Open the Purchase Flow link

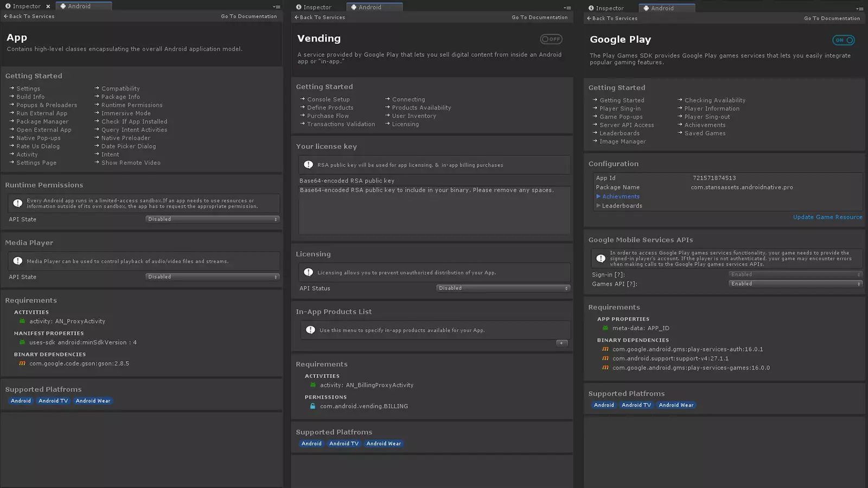click(x=328, y=116)
